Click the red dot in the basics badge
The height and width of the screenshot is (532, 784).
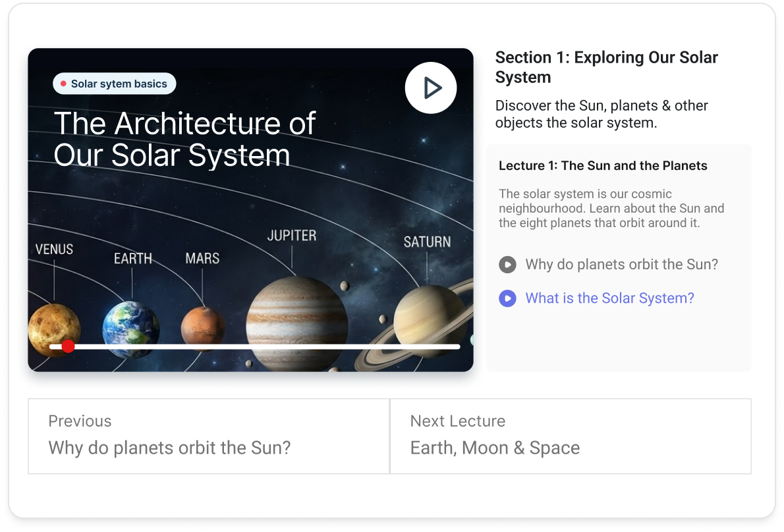pos(63,84)
